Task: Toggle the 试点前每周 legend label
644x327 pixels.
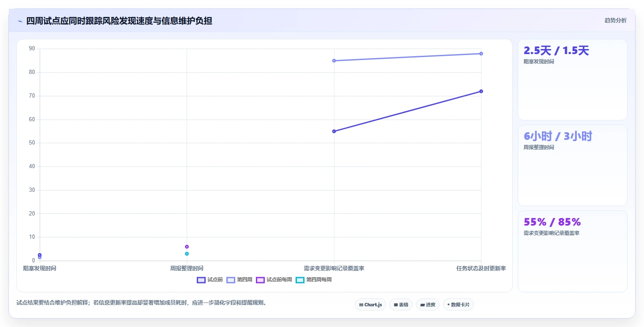Action: (x=279, y=280)
